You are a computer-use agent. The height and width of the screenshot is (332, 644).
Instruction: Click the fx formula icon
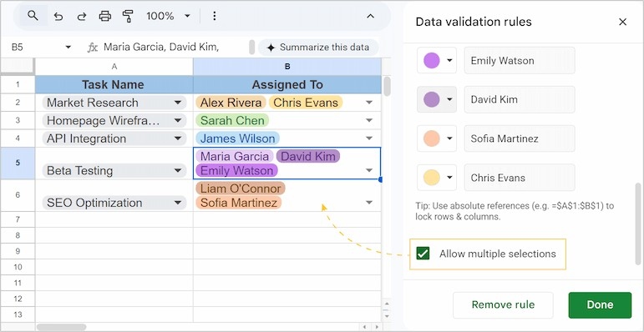tap(93, 48)
